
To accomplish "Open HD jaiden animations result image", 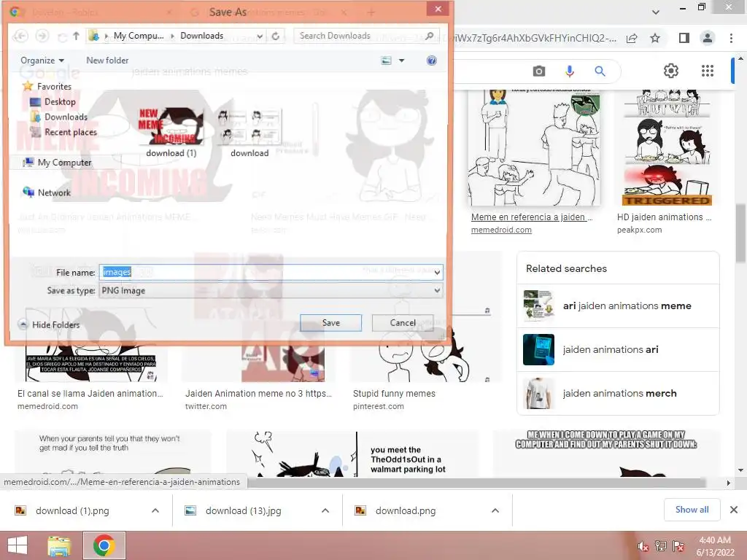I will (x=667, y=147).
